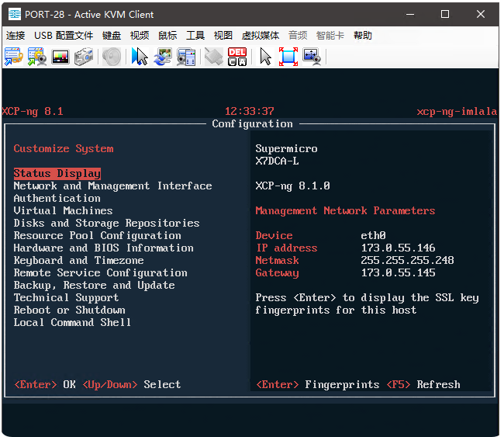504x437 pixels.
Task: Select Remote Service Configuration
Action: (100, 273)
